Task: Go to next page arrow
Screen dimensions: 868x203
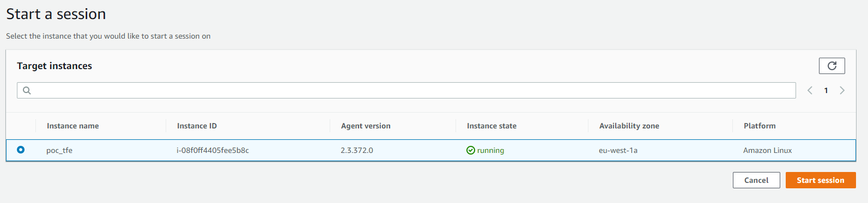Action: [842, 90]
